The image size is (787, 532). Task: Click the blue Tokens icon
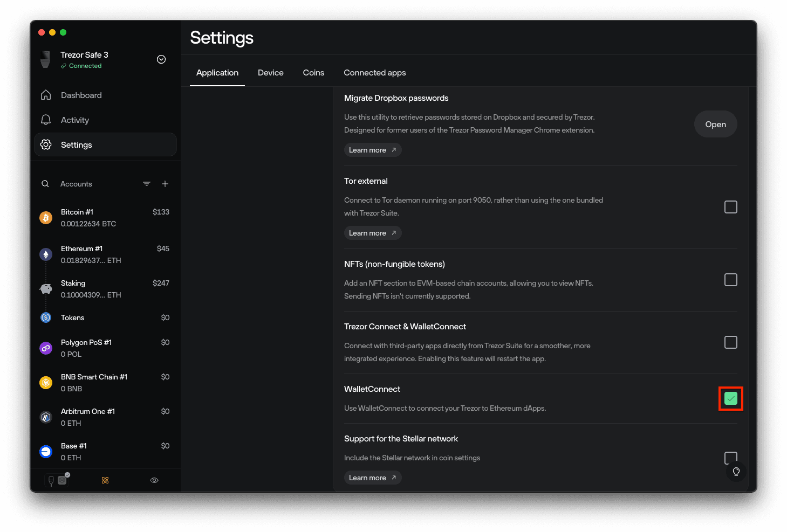coord(46,317)
